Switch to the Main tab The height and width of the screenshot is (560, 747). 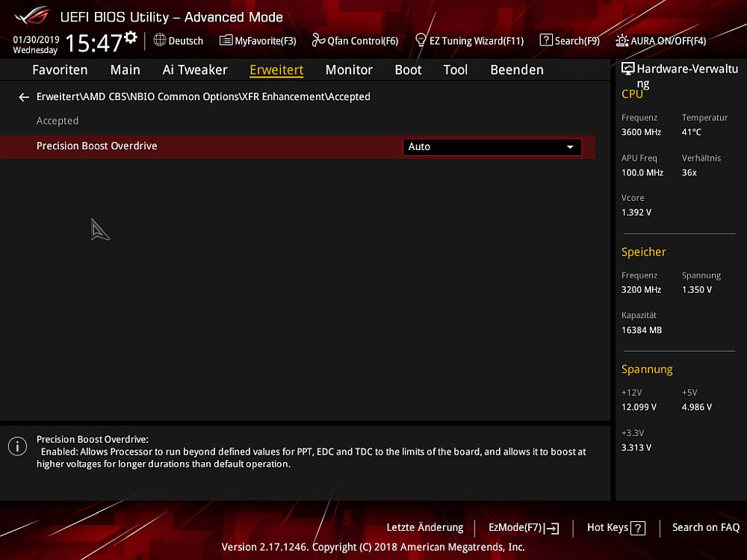point(125,70)
